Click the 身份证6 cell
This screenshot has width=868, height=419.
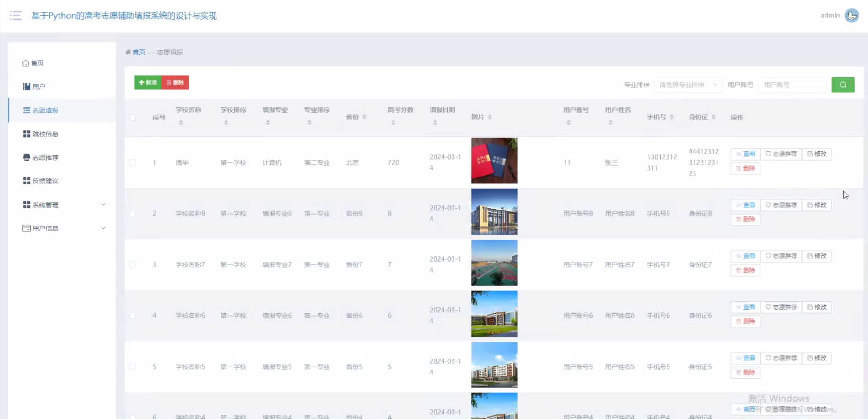700,316
